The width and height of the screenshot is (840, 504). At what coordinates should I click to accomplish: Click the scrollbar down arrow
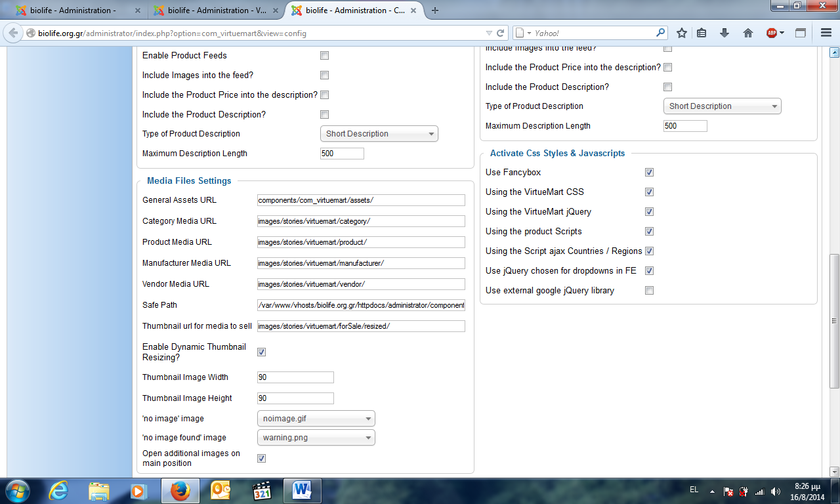pos(834,471)
